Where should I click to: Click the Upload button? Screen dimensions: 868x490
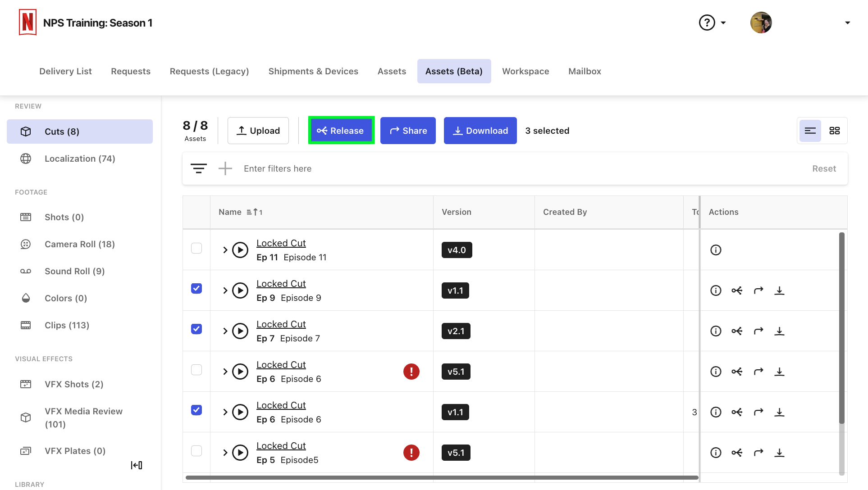(258, 131)
